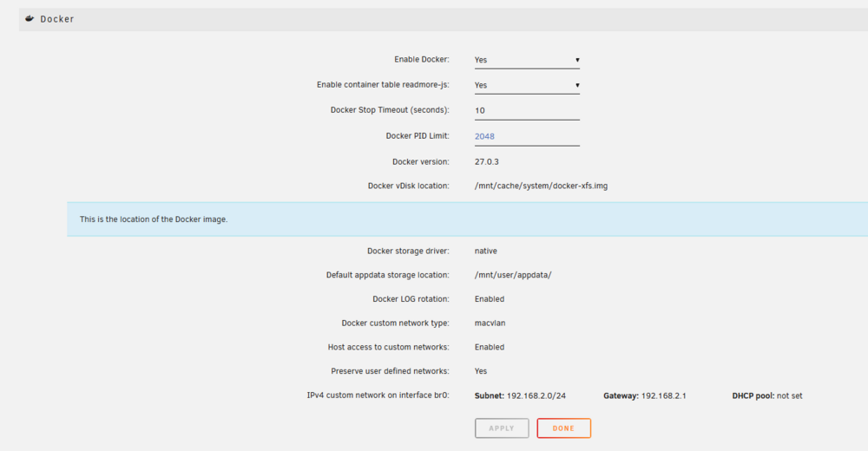Image resolution: width=868 pixels, height=451 pixels.
Task: Click the Docker header title text
Action: (x=57, y=19)
